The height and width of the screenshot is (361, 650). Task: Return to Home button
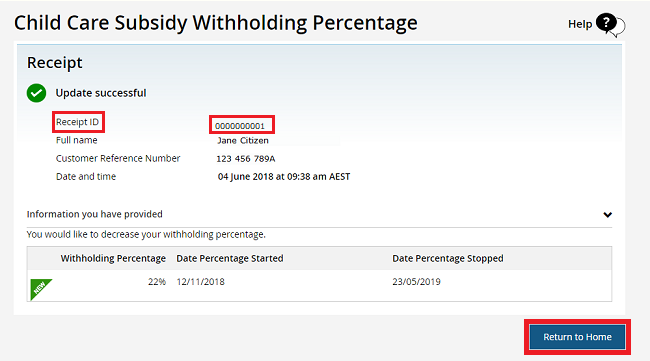pos(577,337)
